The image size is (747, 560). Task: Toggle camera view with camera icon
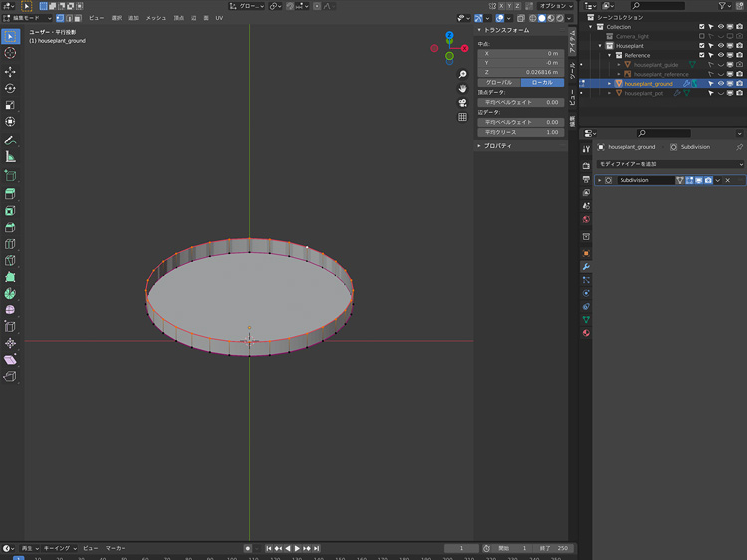[x=463, y=103]
